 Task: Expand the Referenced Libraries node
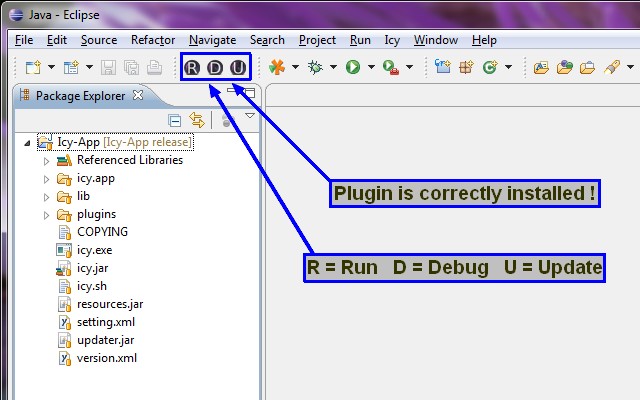47,161
